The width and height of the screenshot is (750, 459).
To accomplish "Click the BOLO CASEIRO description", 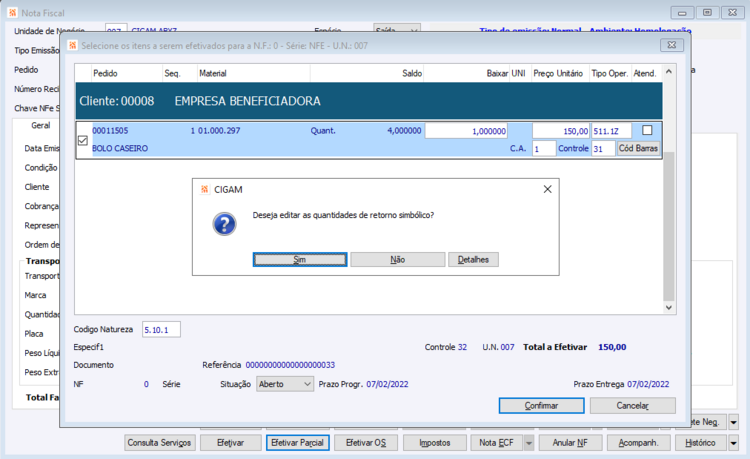I will pyautogui.click(x=120, y=148).
